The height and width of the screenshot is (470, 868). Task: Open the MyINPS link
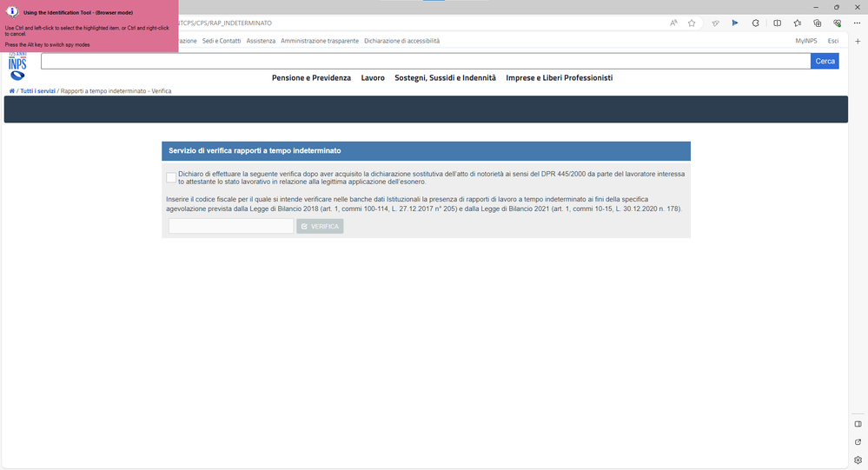(x=806, y=41)
